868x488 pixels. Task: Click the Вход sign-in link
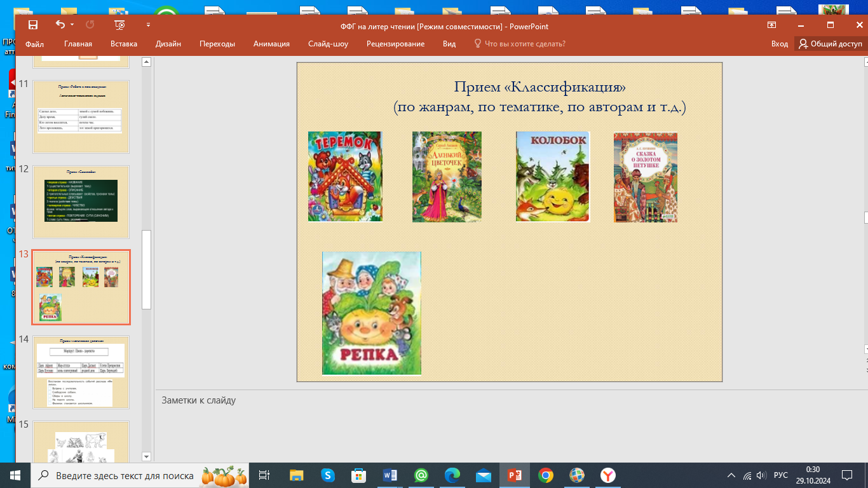780,44
